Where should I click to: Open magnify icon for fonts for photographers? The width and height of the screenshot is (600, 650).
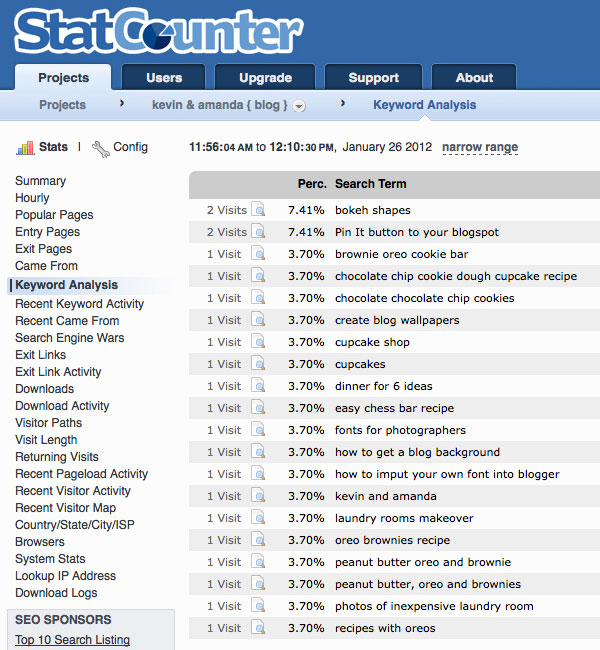coord(258,429)
